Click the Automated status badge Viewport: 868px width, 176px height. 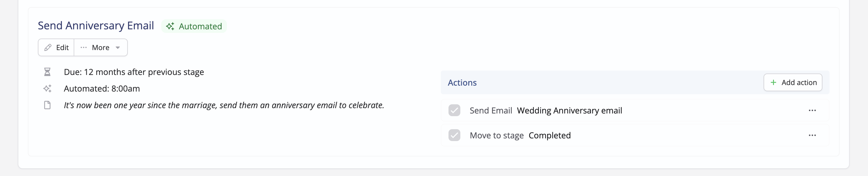194,26
